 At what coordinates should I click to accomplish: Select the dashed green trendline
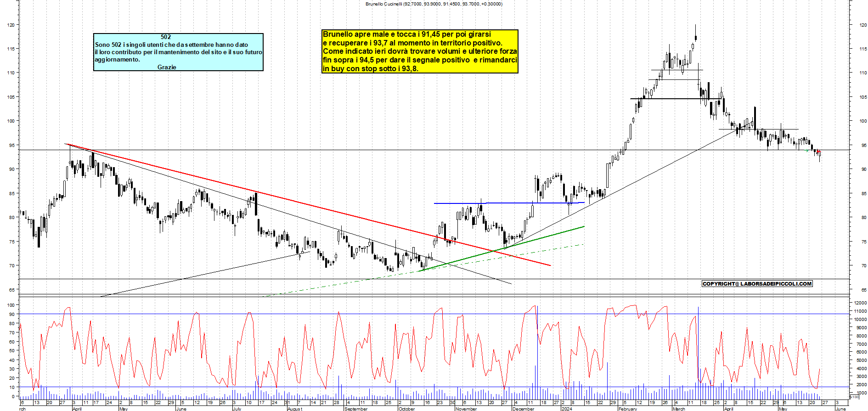[423, 270]
